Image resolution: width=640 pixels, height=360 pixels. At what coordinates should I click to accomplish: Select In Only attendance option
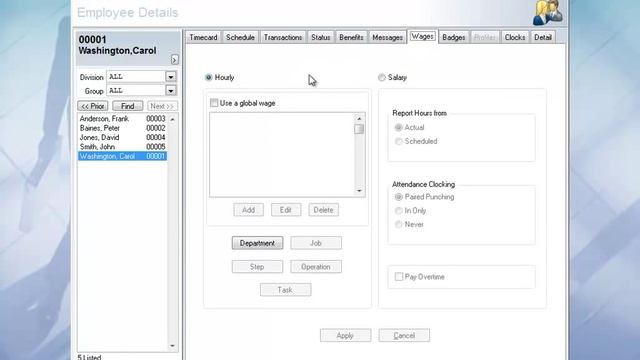pos(398,211)
